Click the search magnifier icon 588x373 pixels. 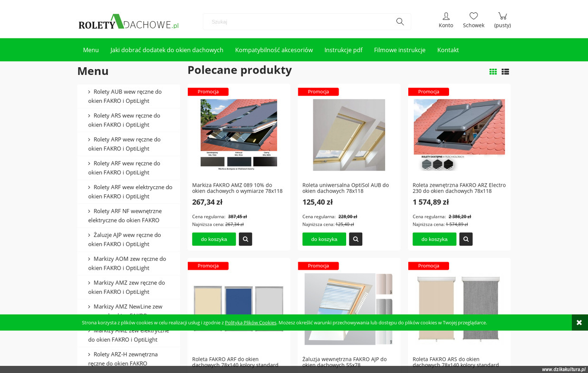click(x=400, y=21)
